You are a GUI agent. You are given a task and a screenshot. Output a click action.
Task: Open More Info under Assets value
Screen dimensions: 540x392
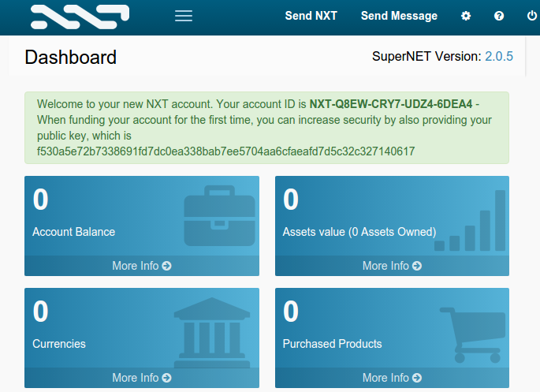click(x=392, y=266)
